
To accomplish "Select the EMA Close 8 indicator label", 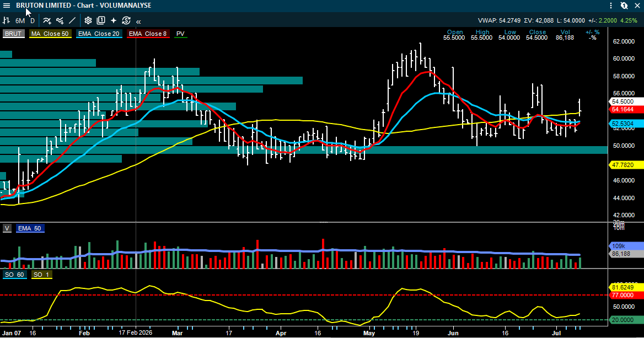I will pyautogui.click(x=148, y=34).
